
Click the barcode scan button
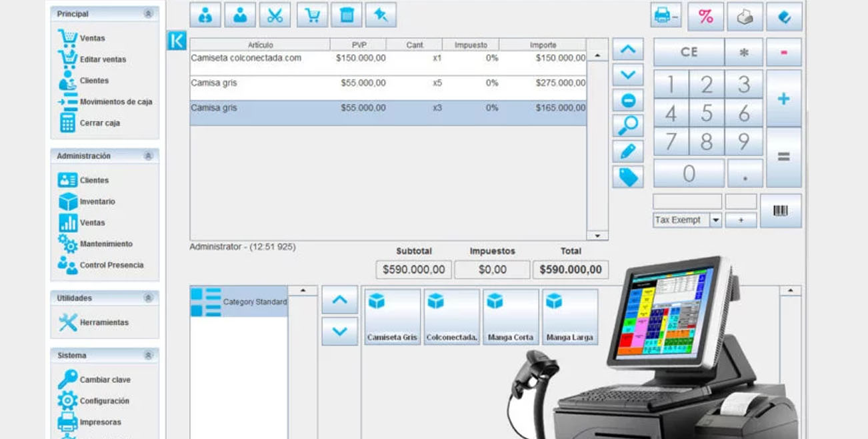coord(781,211)
